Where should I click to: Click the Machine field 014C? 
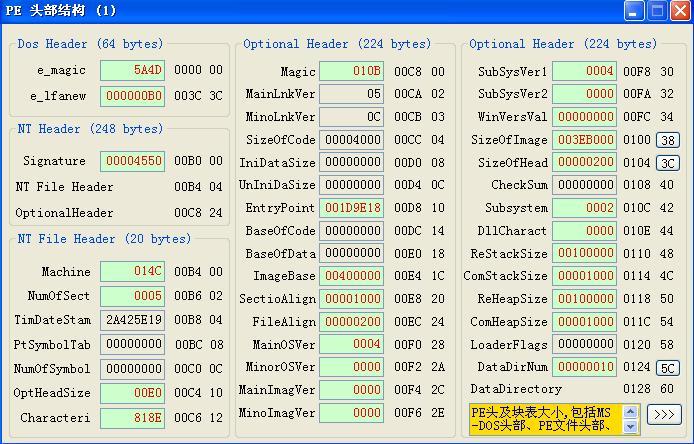[x=132, y=271]
